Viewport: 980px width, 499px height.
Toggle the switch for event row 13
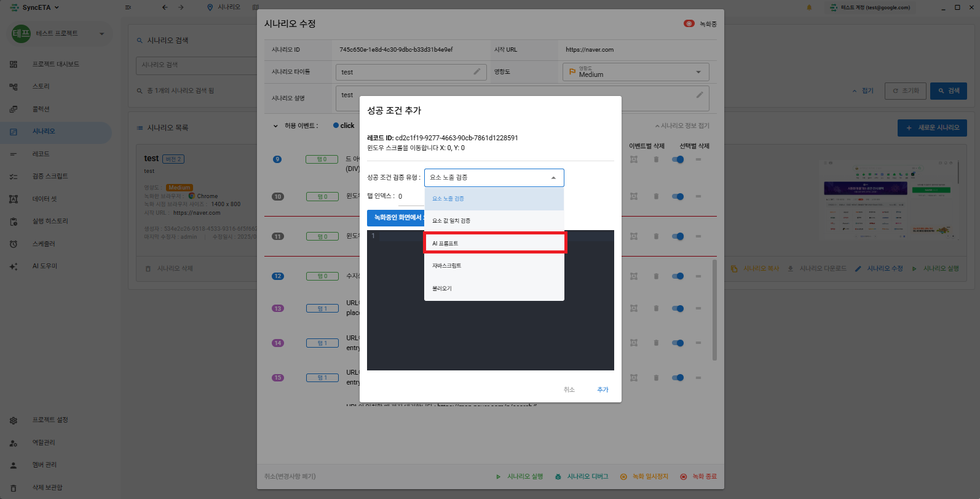click(678, 308)
